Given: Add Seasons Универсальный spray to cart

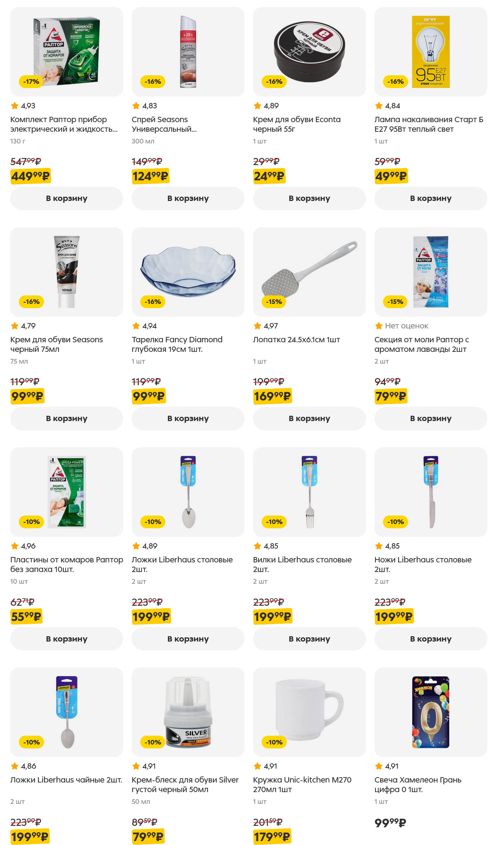Looking at the screenshot, I should [188, 198].
